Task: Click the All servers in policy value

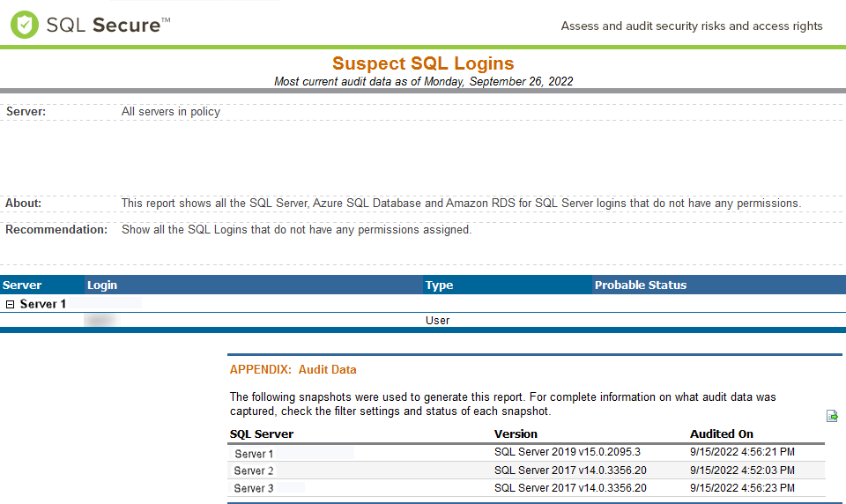Action: click(x=170, y=112)
